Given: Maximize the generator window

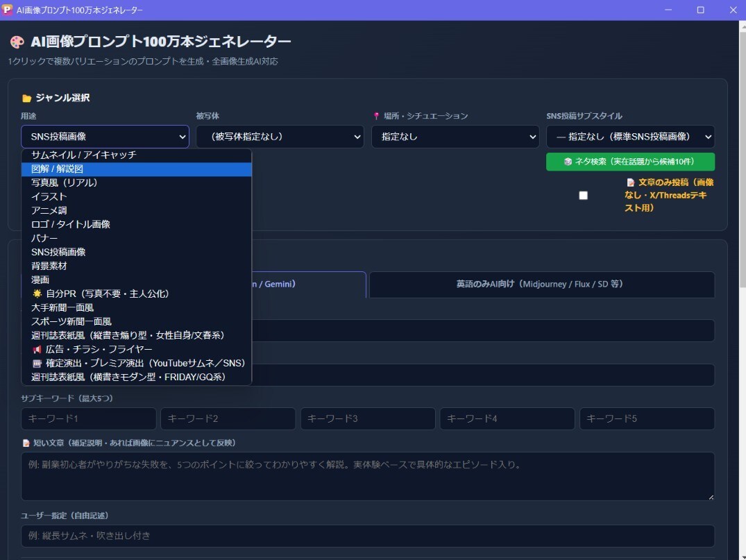Looking at the screenshot, I should coord(700,10).
